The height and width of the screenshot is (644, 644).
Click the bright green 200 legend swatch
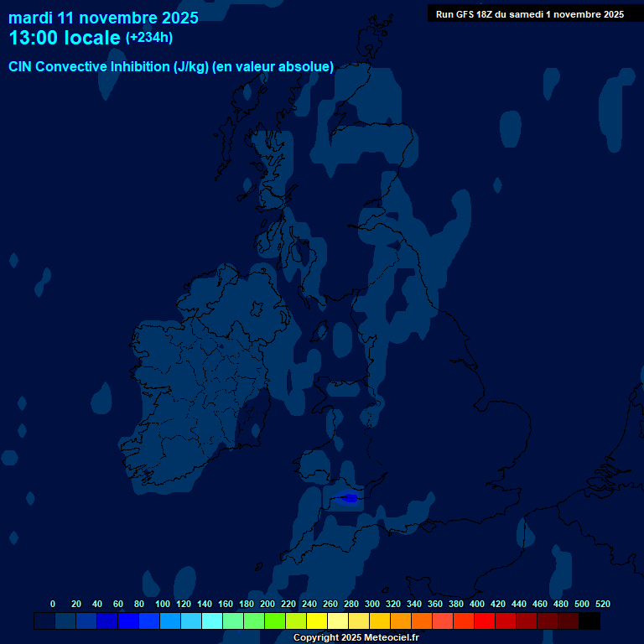[x=274, y=621]
